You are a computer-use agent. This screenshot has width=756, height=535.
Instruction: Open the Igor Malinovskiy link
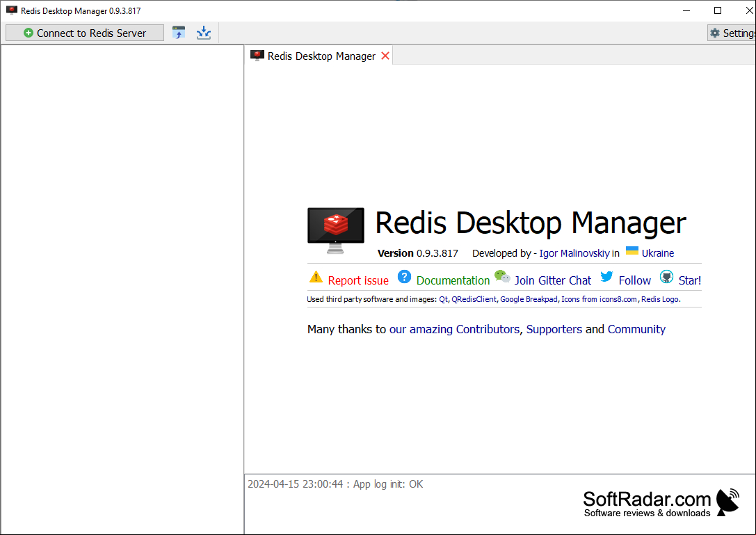tap(574, 253)
